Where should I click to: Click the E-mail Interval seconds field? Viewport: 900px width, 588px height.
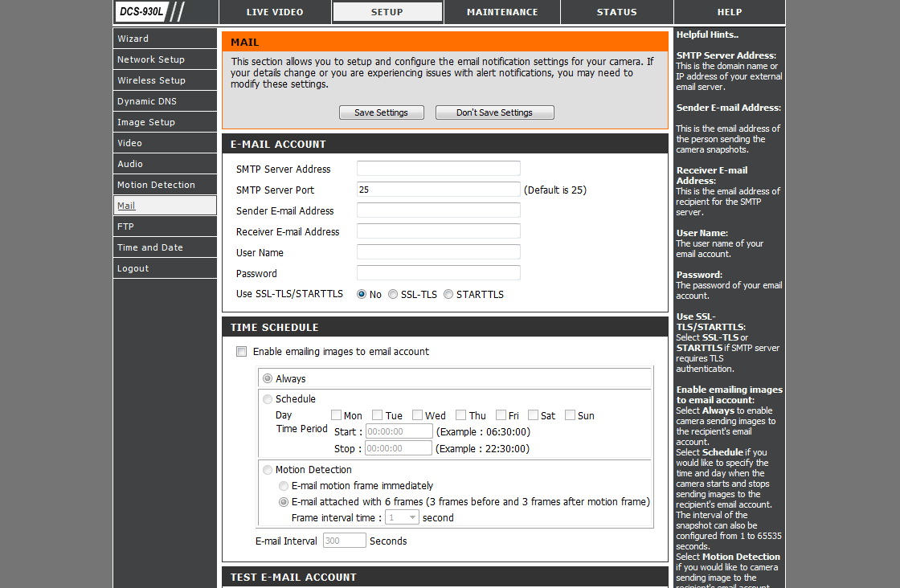(x=344, y=541)
